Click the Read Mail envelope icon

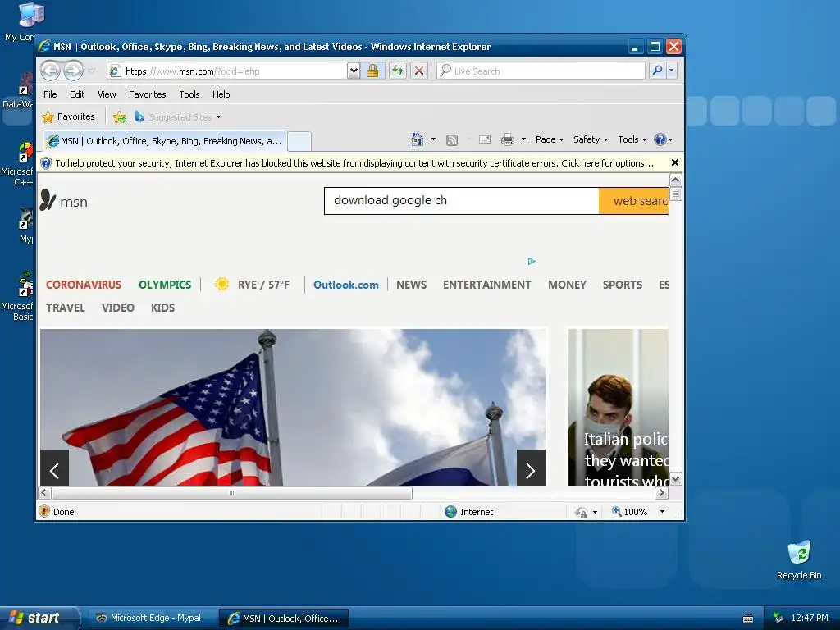pyautogui.click(x=485, y=139)
